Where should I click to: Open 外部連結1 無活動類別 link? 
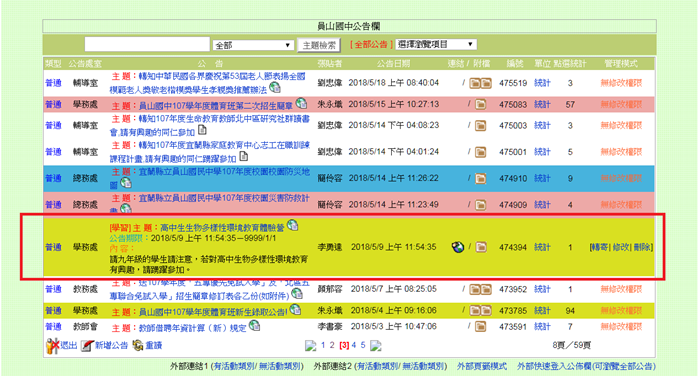pyautogui.click(x=279, y=366)
